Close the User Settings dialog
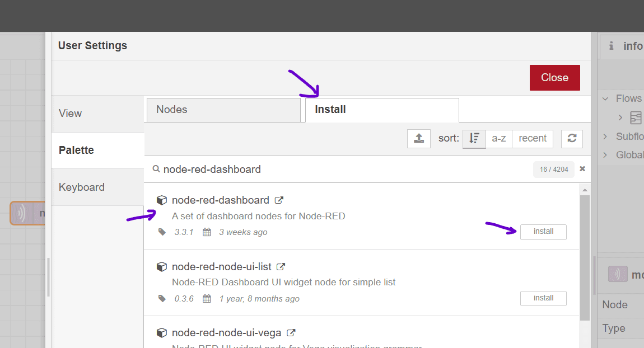Viewport: 644px width, 348px height. (554, 77)
